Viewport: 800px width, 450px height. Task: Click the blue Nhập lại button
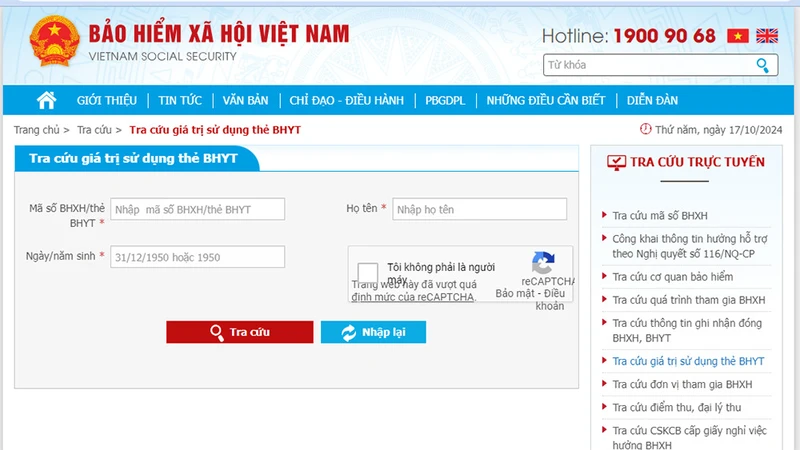[373, 332]
